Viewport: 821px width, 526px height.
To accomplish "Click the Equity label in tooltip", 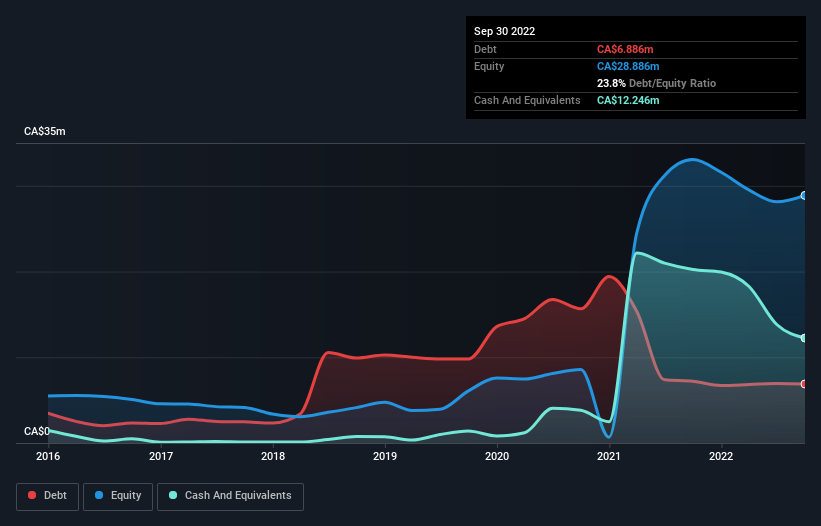I will (489, 66).
